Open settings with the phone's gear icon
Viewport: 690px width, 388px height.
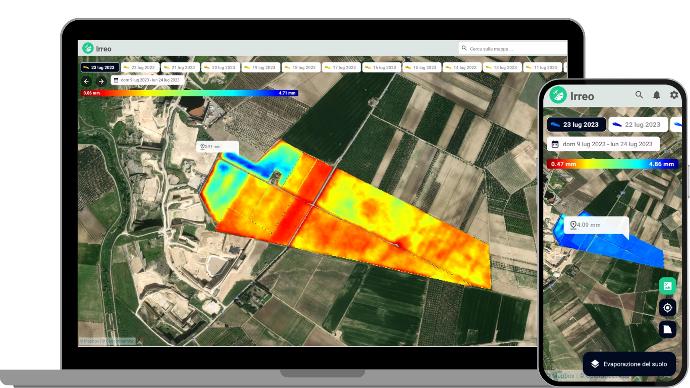674,95
